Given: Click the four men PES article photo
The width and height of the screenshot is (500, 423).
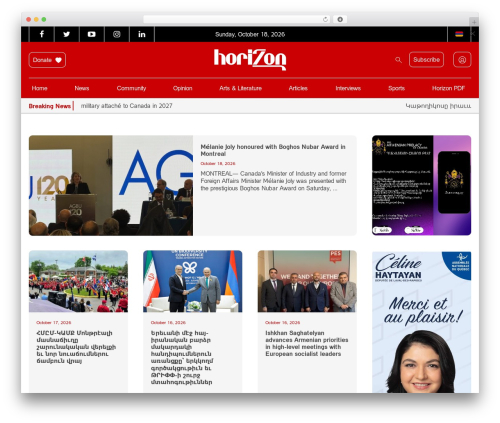Looking at the screenshot, I should (x=307, y=281).
